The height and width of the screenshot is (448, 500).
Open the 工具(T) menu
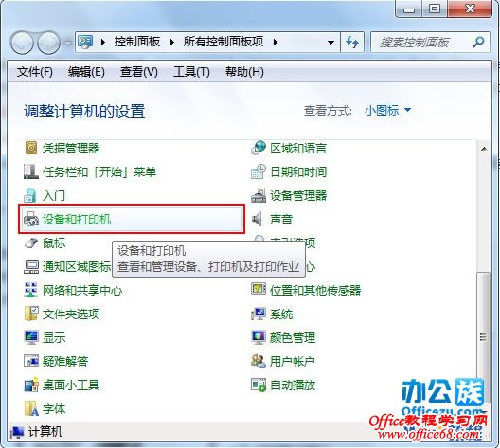[x=191, y=72]
